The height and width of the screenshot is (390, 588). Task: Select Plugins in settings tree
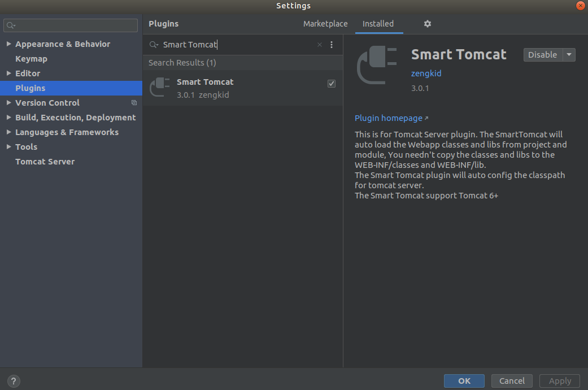tap(71, 88)
